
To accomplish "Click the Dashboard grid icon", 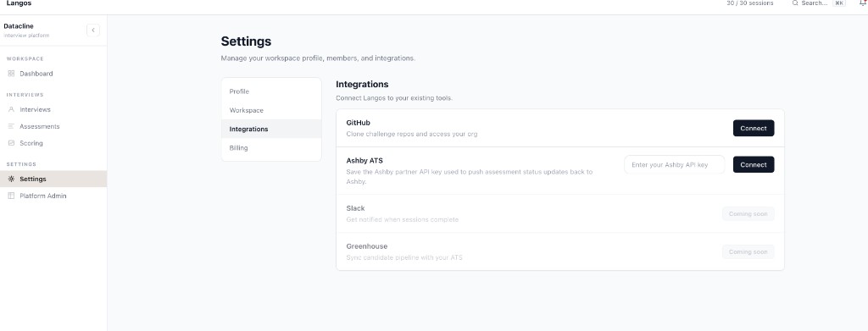I will coord(11,74).
